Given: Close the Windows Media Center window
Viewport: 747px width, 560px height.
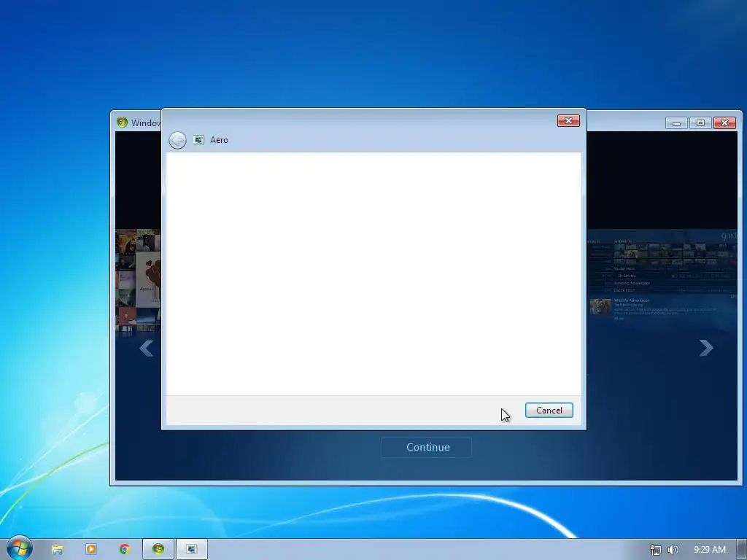Looking at the screenshot, I should pos(724,122).
